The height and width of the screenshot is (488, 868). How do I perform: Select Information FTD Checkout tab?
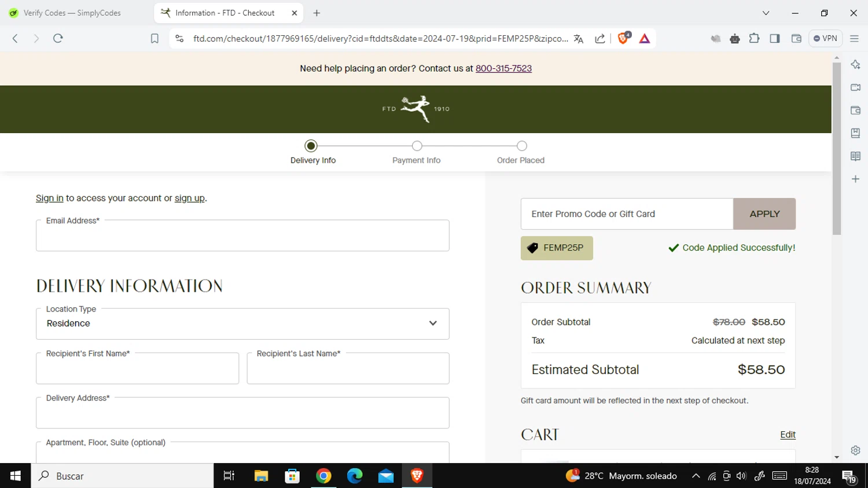click(225, 13)
